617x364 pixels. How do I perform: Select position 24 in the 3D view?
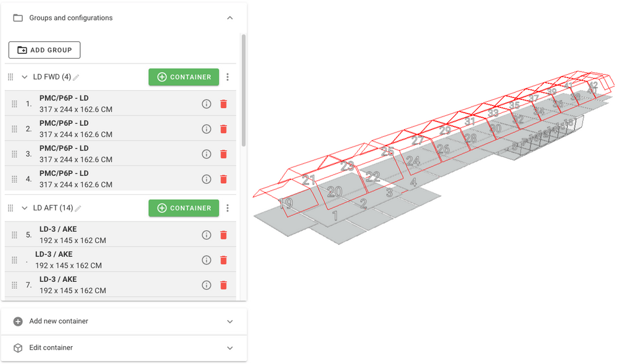click(x=413, y=162)
